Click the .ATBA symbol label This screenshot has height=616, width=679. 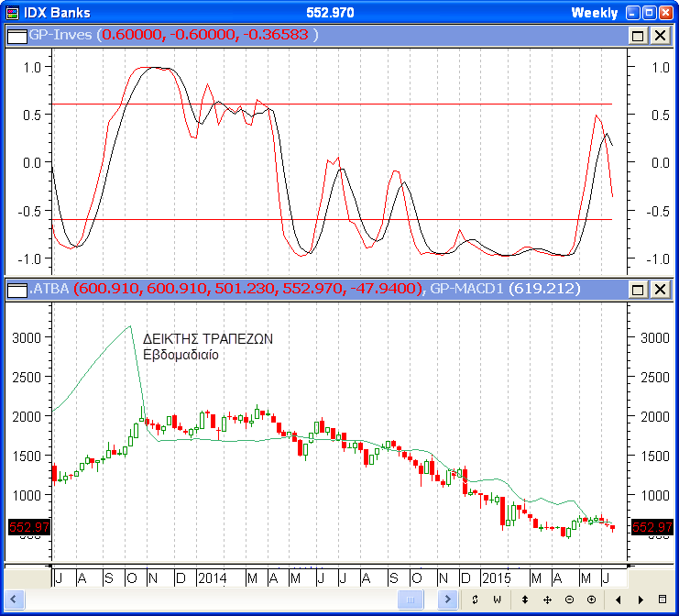tap(49, 289)
